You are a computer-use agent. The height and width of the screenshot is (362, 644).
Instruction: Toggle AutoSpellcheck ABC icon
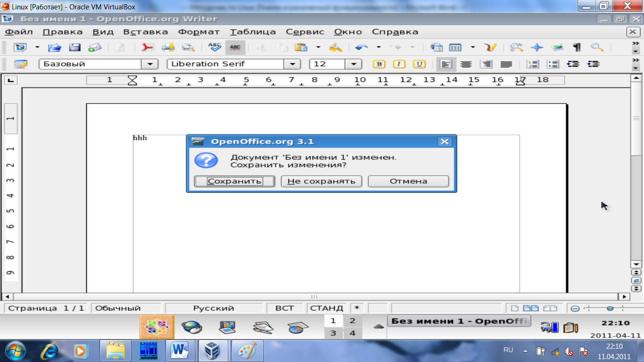(x=235, y=47)
